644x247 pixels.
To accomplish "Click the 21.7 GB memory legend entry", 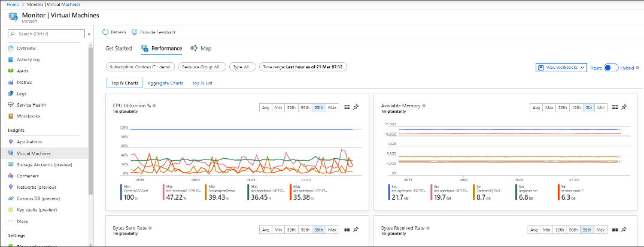I will (x=407, y=192).
